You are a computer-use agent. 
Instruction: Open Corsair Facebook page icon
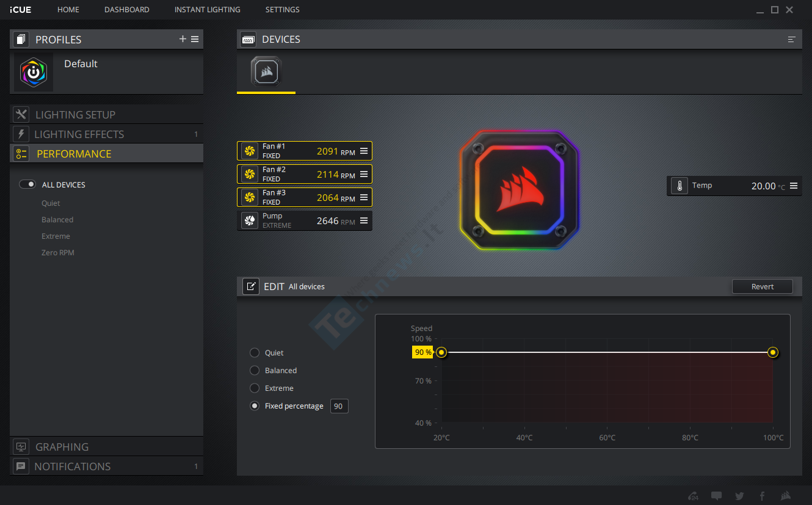click(762, 496)
